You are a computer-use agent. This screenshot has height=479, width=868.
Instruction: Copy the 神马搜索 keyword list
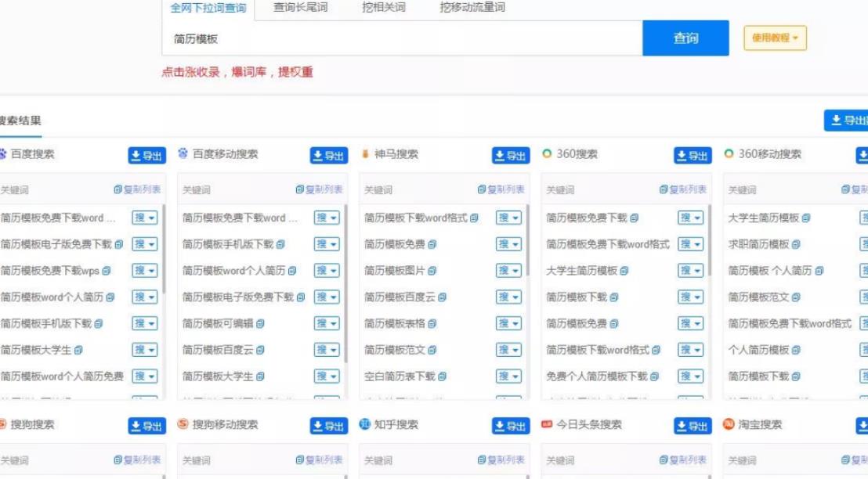pos(501,189)
